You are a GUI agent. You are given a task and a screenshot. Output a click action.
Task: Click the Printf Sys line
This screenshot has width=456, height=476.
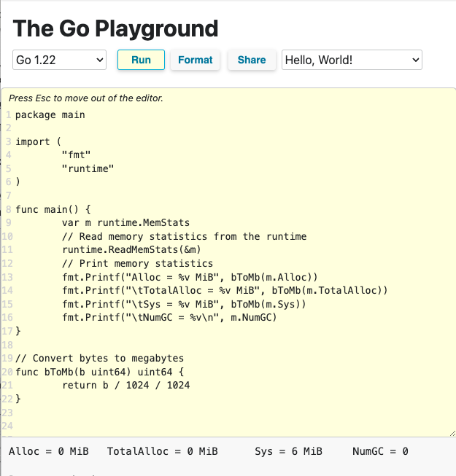coord(184,304)
